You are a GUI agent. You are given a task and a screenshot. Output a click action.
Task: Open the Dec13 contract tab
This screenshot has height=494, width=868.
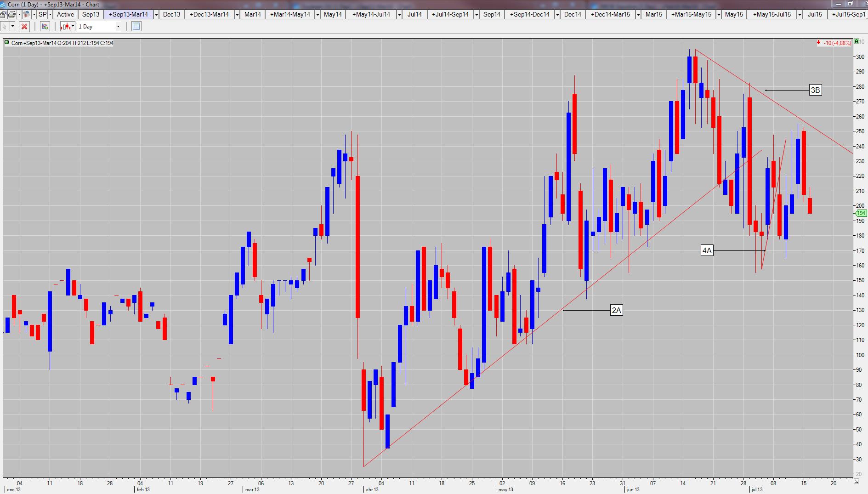pos(171,14)
